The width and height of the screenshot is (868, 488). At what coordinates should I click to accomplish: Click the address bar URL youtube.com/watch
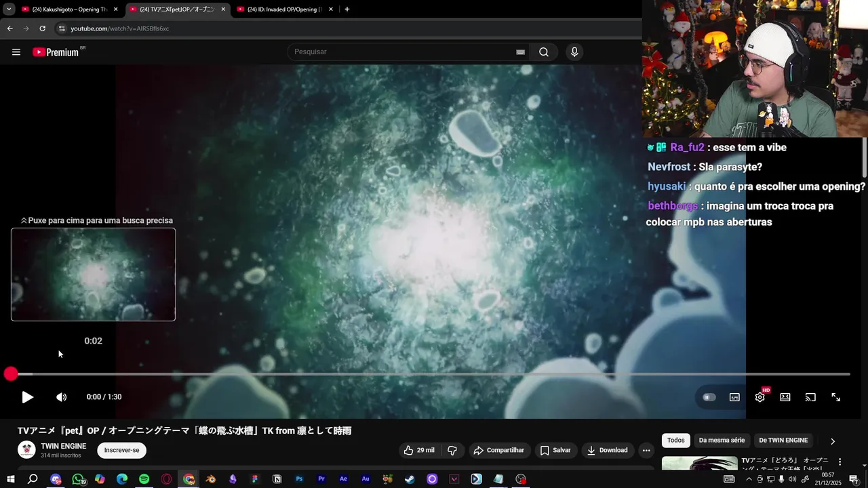click(x=120, y=28)
